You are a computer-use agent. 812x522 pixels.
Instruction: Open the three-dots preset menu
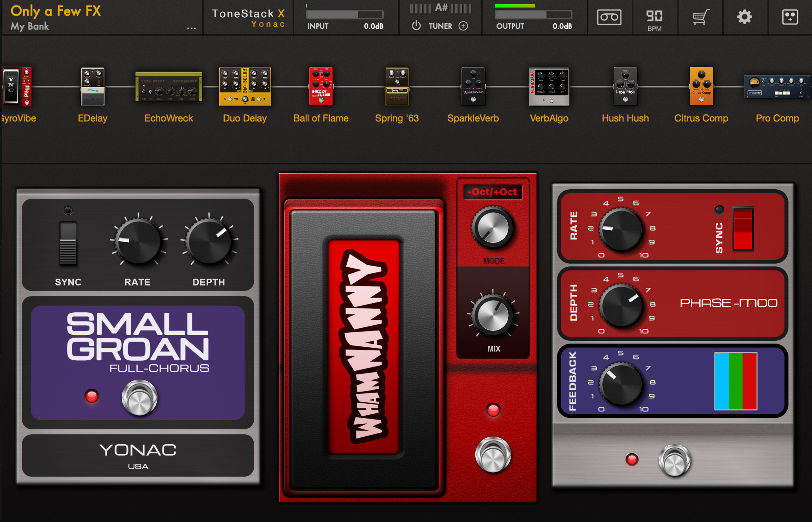pyautogui.click(x=191, y=28)
